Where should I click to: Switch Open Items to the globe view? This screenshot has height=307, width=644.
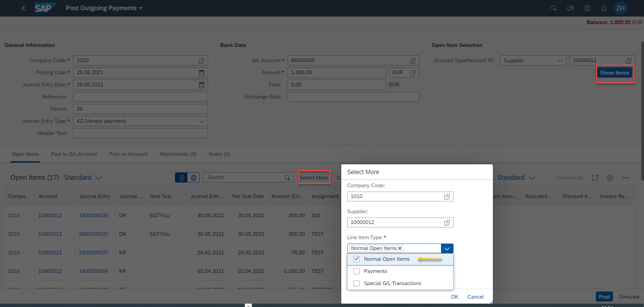click(x=194, y=177)
